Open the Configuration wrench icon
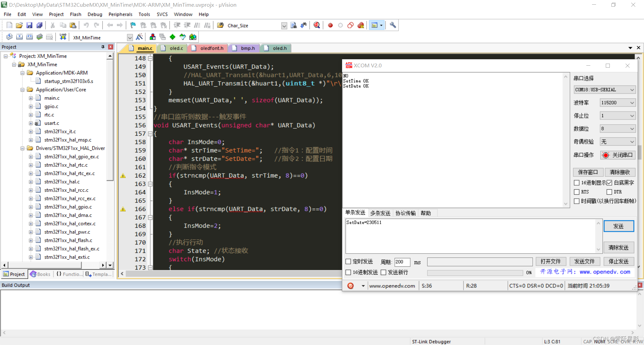The width and height of the screenshot is (644, 345). (x=393, y=25)
